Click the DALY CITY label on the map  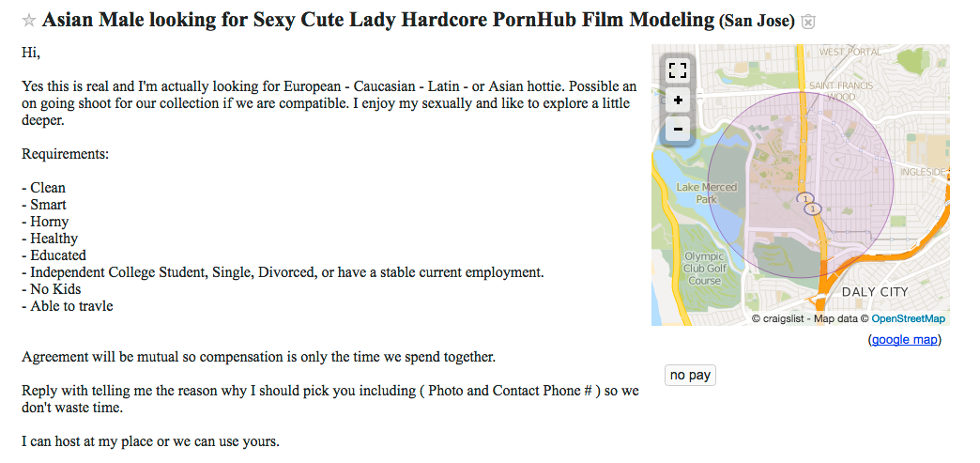[x=874, y=292]
